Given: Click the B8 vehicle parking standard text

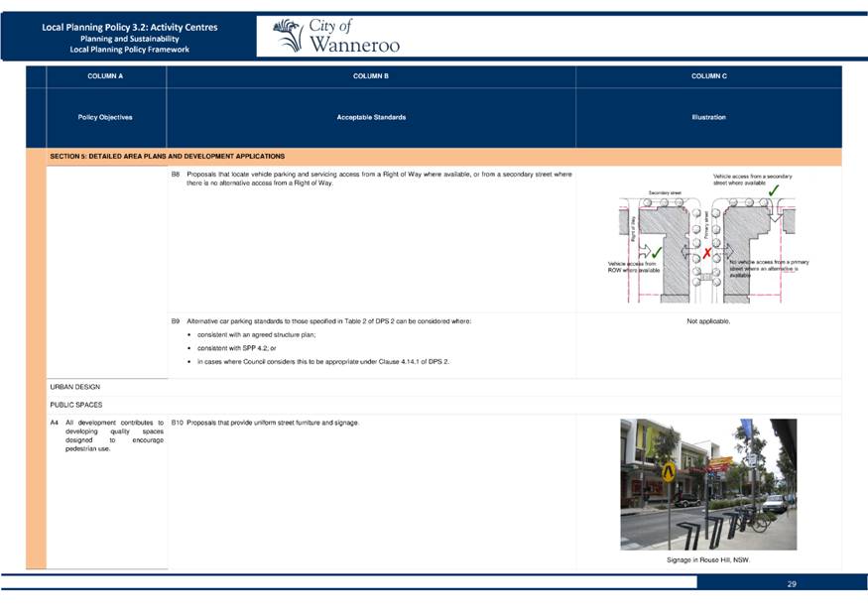Looking at the screenshot, I should click(371, 179).
